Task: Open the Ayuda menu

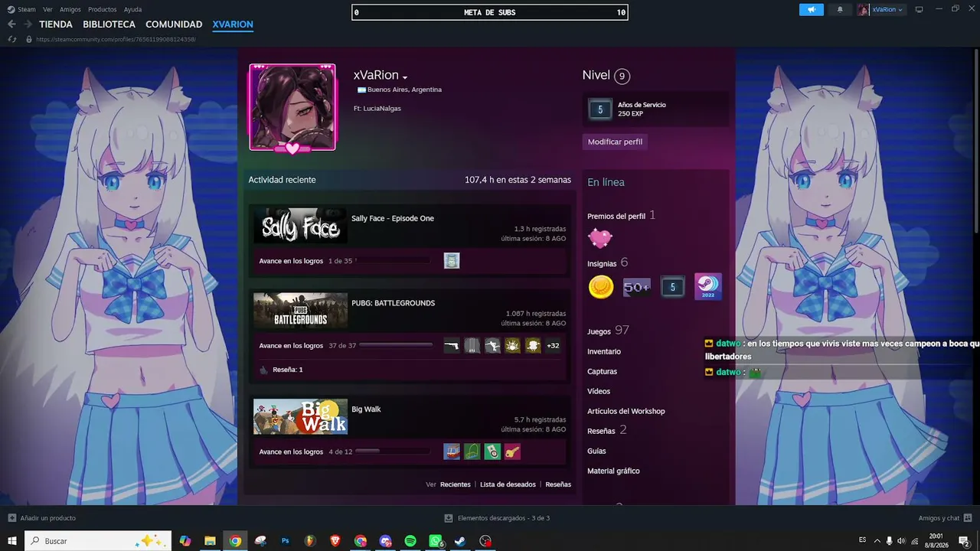Action: coord(132,9)
